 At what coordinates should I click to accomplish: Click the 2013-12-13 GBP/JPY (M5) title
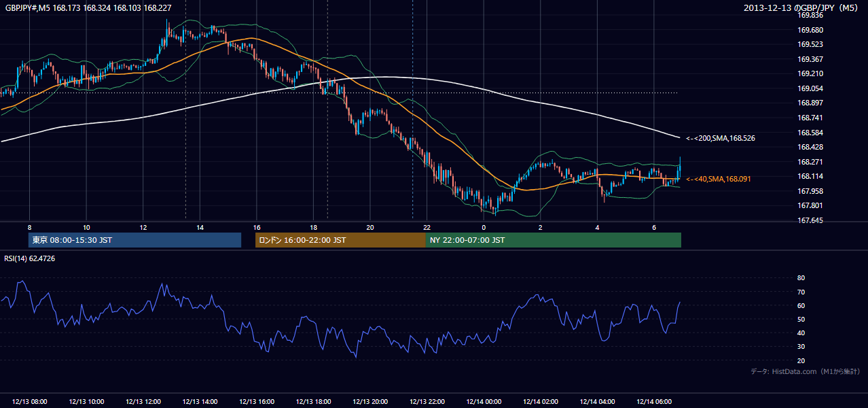(801, 7)
